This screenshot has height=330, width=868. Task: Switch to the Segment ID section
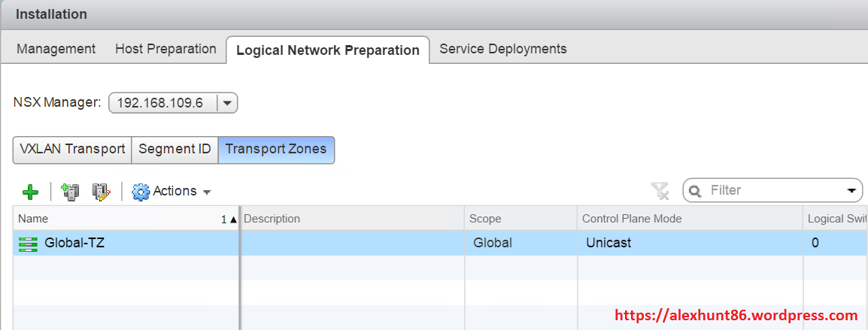175,149
